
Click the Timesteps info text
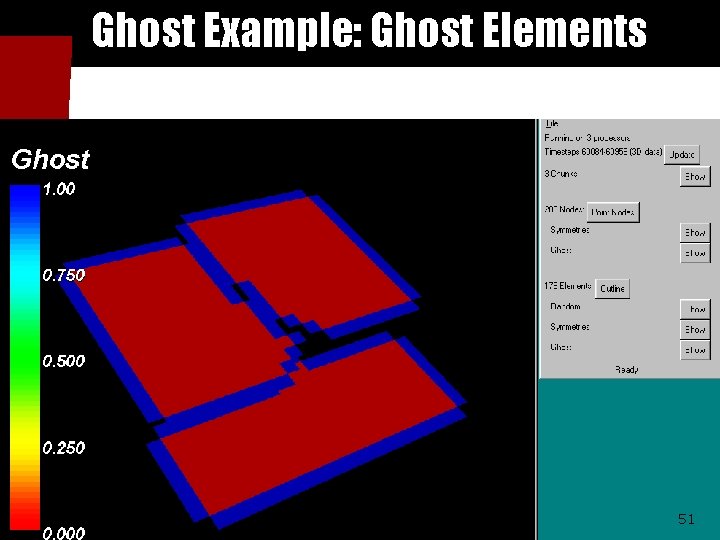coord(603,152)
